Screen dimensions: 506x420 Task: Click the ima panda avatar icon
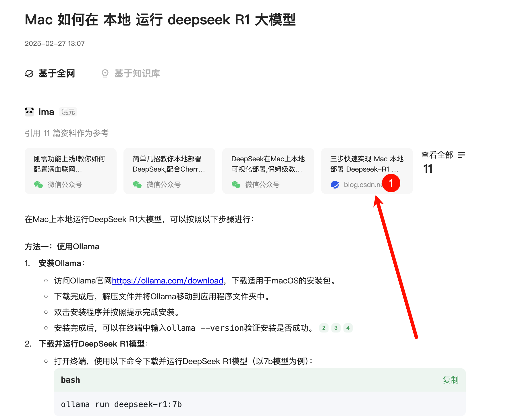click(29, 112)
